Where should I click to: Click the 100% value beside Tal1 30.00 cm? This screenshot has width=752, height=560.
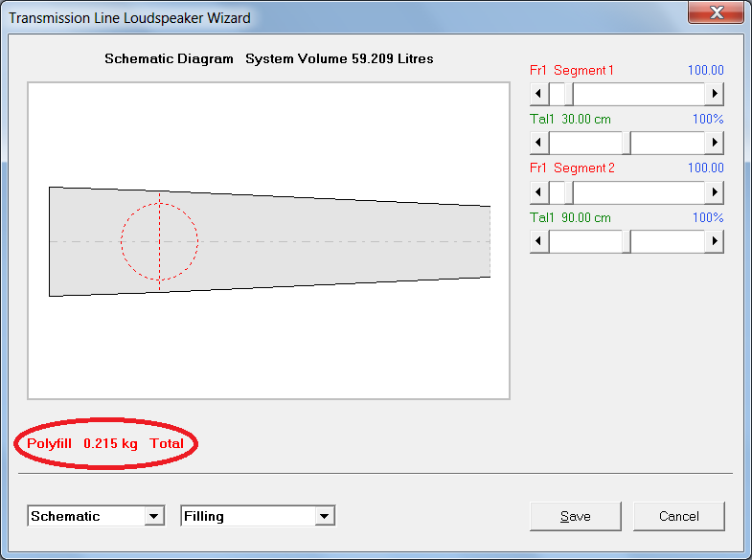pyautogui.click(x=708, y=120)
